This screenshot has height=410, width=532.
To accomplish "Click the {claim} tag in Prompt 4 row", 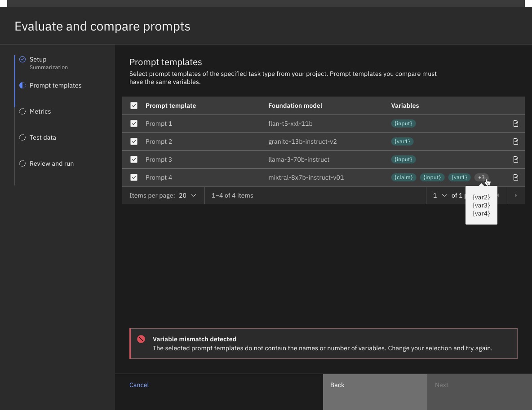I will pos(404,177).
